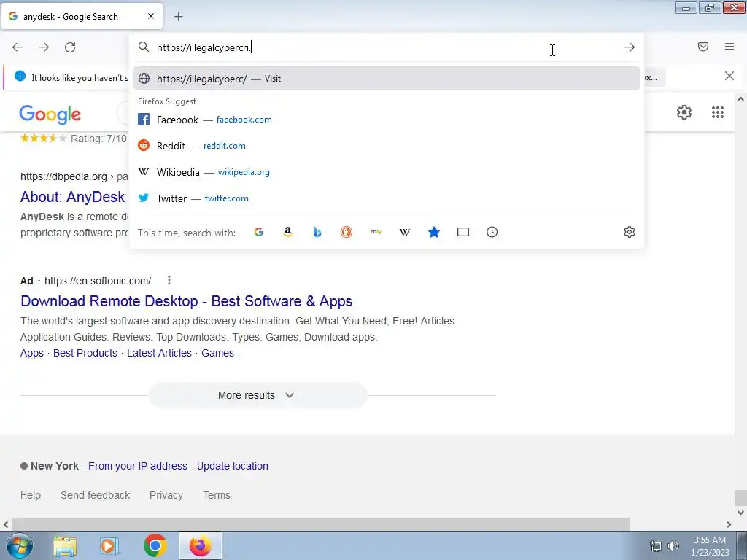The image size is (747, 560).
Task: Open Terms footer link
Action: pos(217,495)
